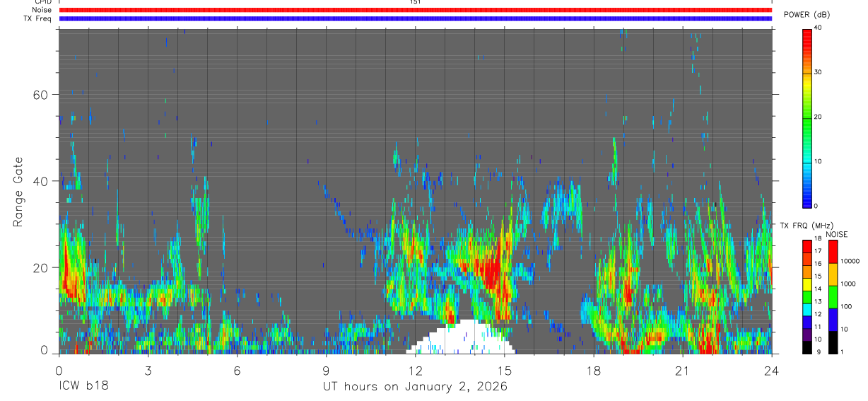This screenshot has width=868, height=401.
Task: Click the white dome-shaped region near 14 UT
Action: [462, 338]
